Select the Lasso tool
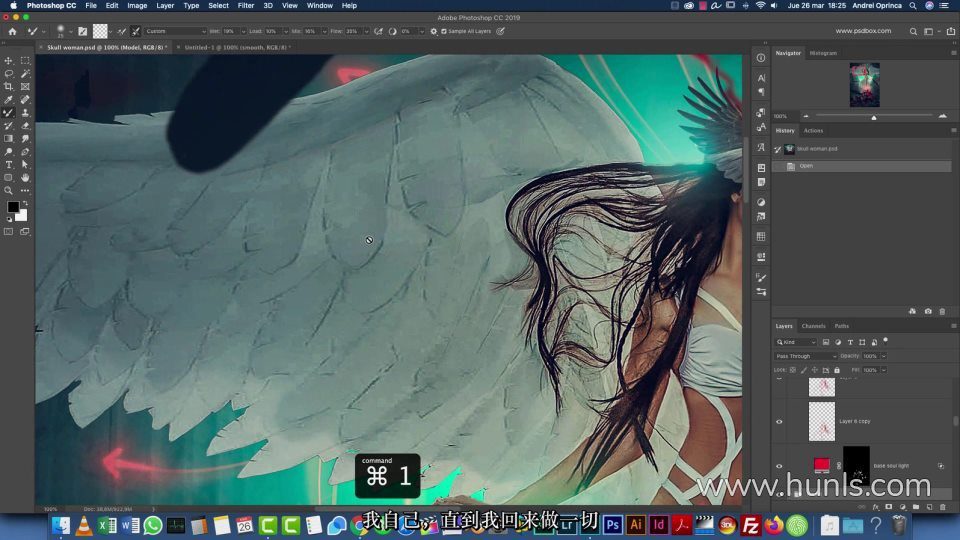 click(9, 73)
